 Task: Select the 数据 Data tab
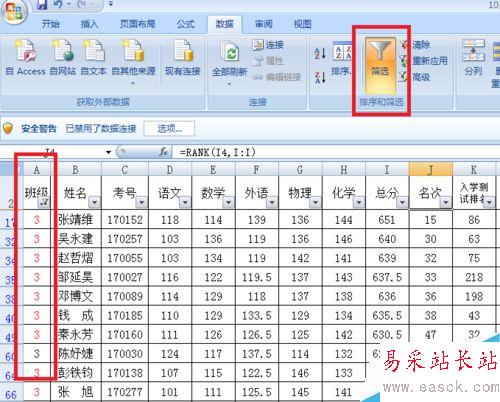click(224, 24)
